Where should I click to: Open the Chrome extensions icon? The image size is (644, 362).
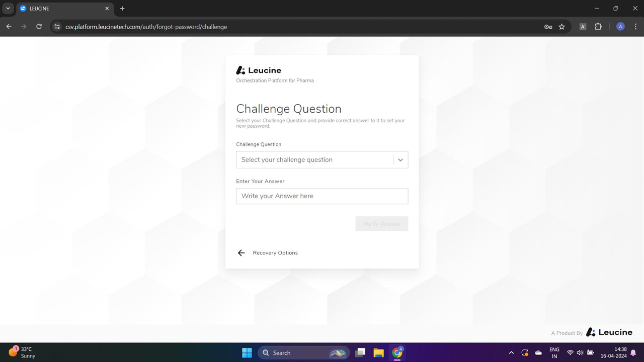tap(598, 27)
